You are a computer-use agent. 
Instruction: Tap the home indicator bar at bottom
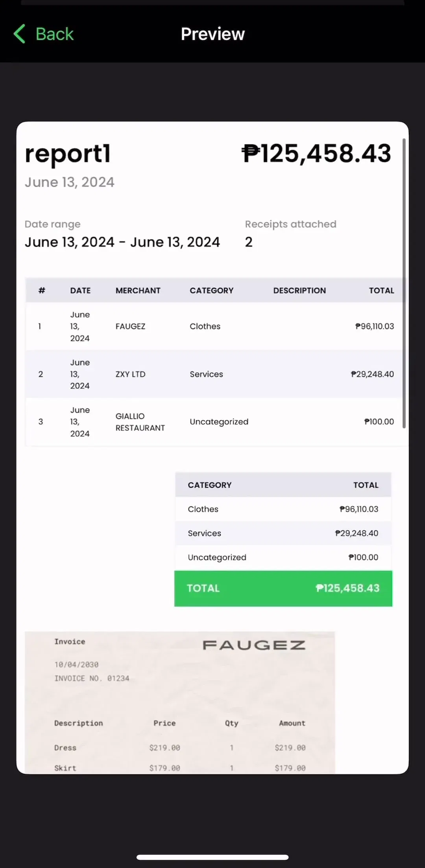click(213, 857)
